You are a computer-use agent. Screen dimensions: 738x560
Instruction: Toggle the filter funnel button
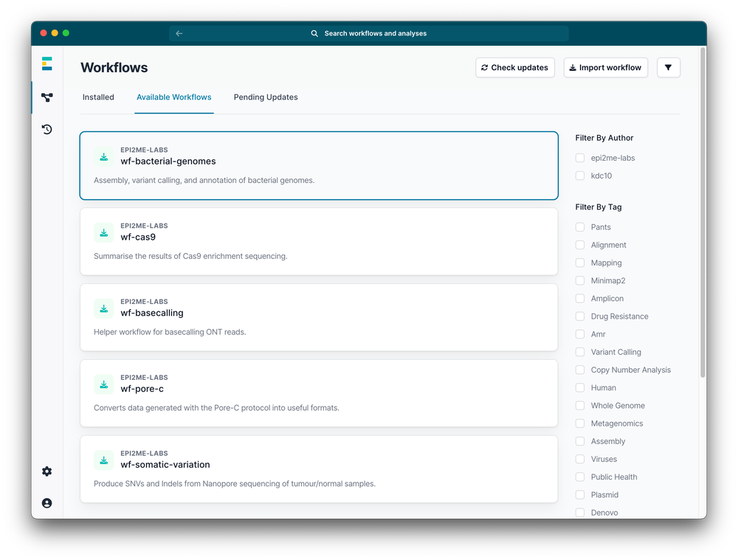(669, 67)
